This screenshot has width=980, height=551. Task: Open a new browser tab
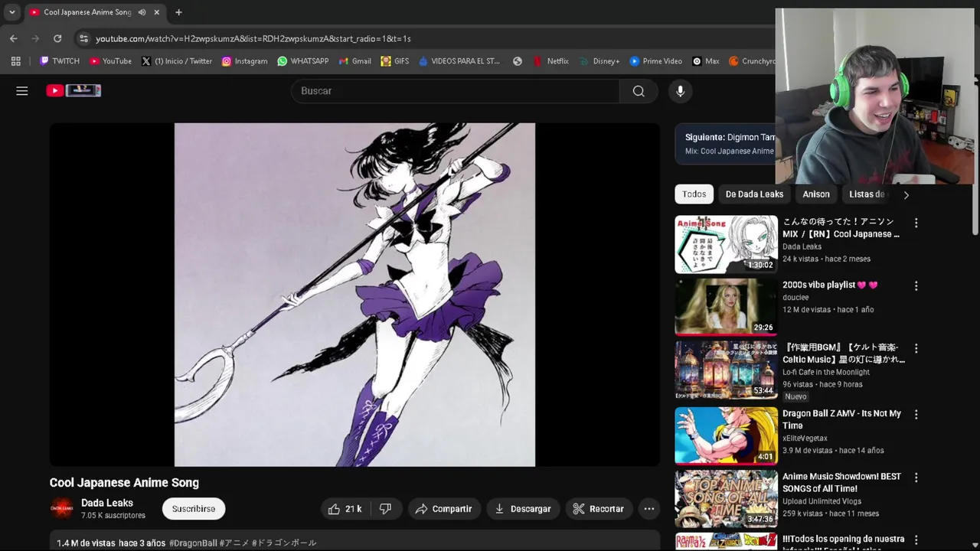click(178, 12)
